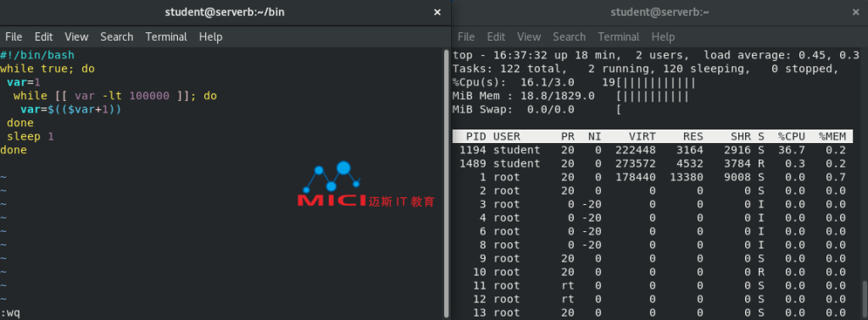The height and width of the screenshot is (320, 868).
Task: Open File menu in the top terminal window
Action: (x=466, y=37)
